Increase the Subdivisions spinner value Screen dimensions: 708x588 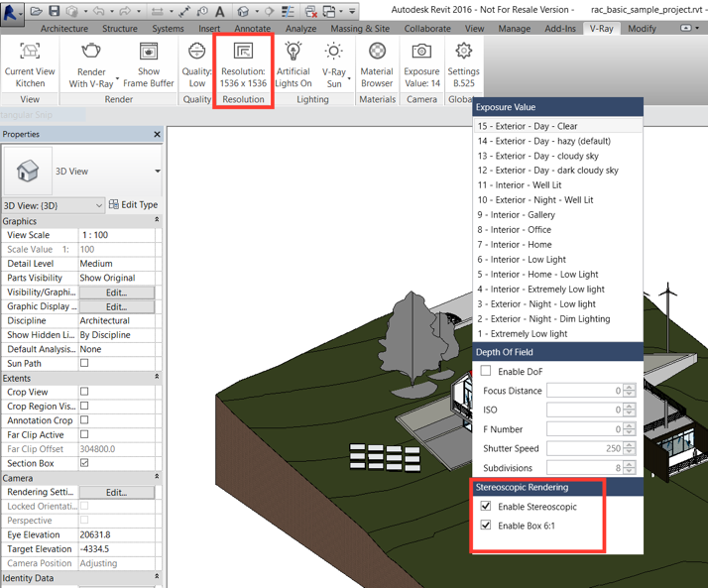click(x=629, y=464)
